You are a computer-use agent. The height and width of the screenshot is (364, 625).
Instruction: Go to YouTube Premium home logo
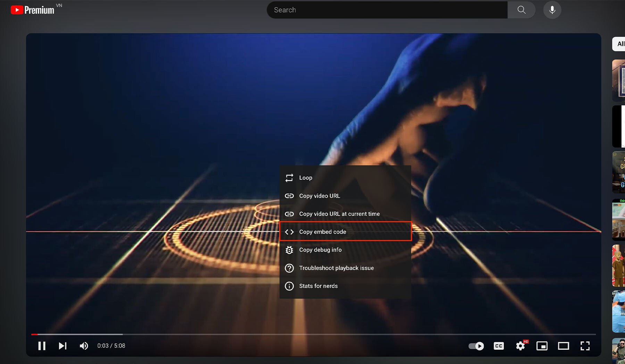coord(33,10)
